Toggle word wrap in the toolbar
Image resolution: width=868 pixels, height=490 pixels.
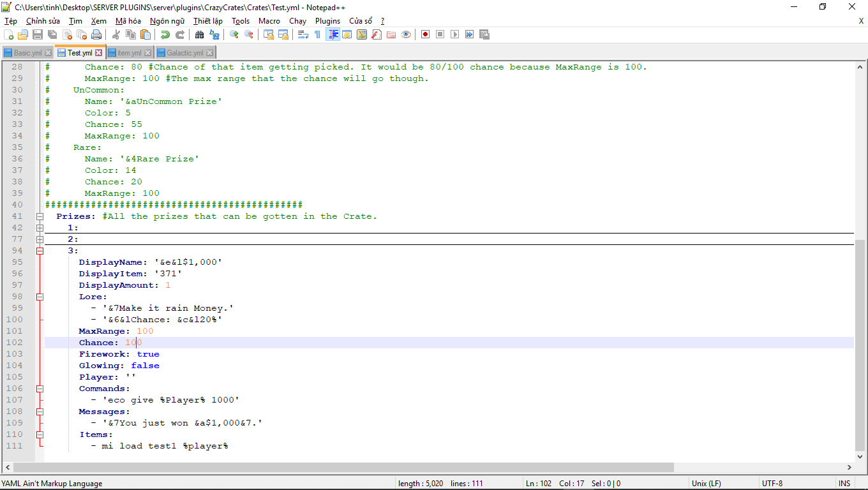pyautogui.click(x=303, y=34)
